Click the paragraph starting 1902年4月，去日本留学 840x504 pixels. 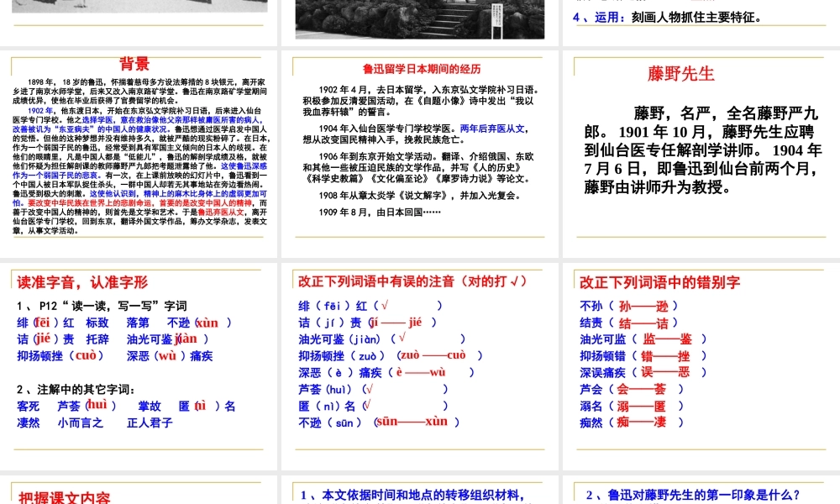421,101
